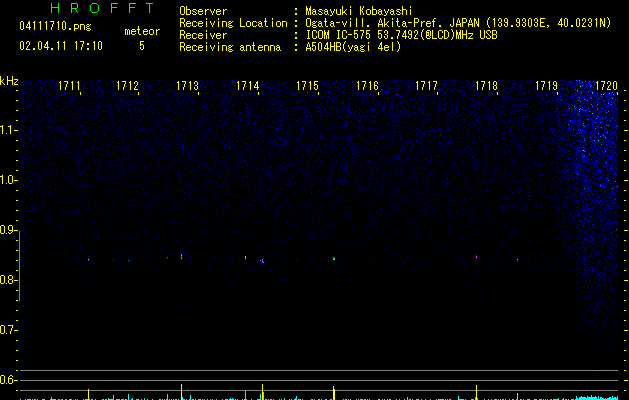Click the yellow detection spike below 1713
The height and width of the screenshot is (400, 629).
point(181,391)
